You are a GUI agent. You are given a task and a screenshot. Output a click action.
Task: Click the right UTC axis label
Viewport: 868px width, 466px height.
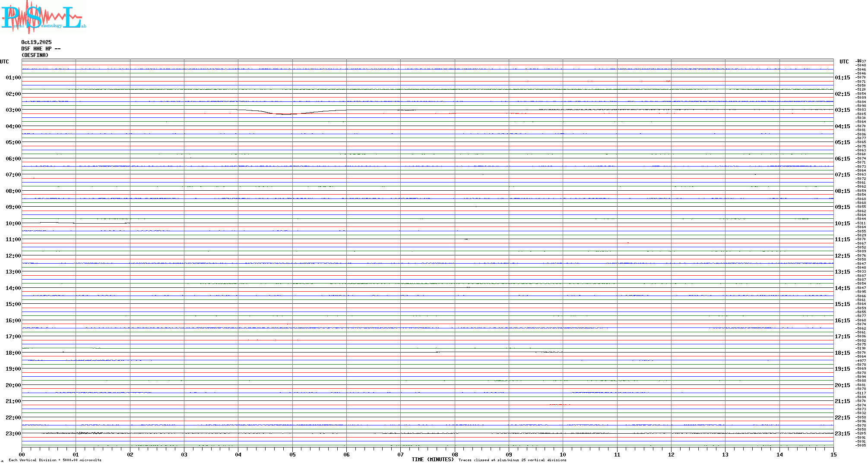[844, 62]
